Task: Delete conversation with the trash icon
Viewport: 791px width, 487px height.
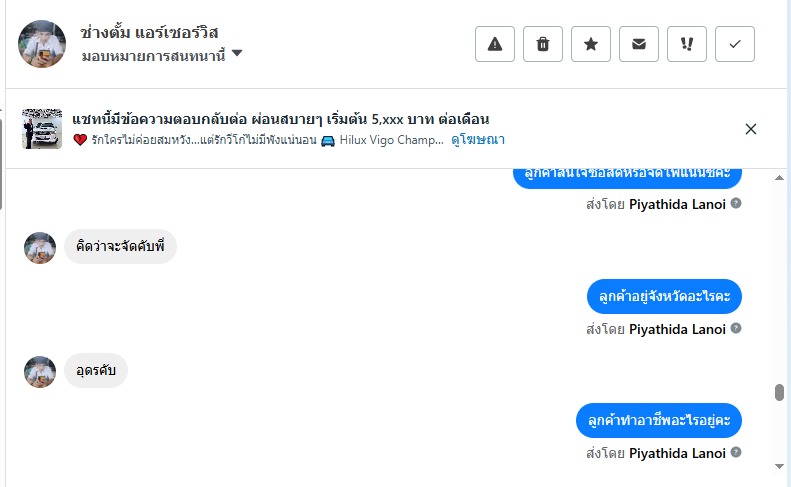Action: (543, 44)
